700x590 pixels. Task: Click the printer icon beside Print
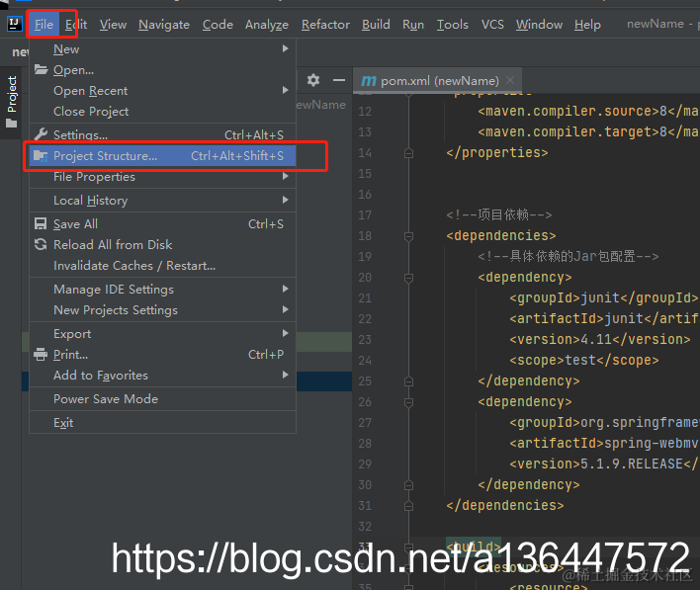[41, 355]
